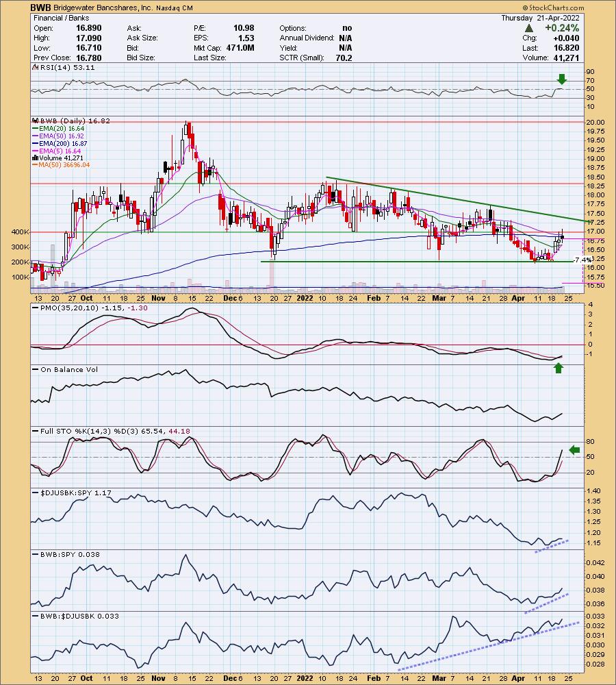Viewport: 616px width, 685px height.
Task: Click the Volume value 41,271 in header
Action: coord(566,58)
